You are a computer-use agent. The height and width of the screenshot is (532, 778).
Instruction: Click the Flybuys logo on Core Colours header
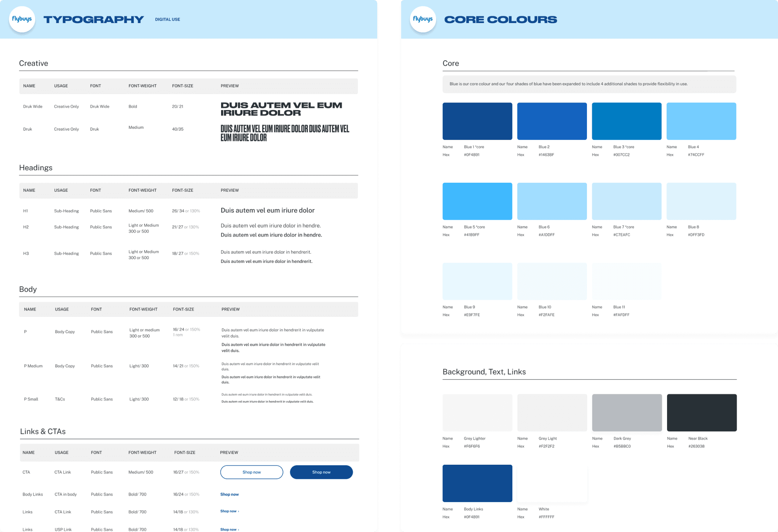(423, 19)
